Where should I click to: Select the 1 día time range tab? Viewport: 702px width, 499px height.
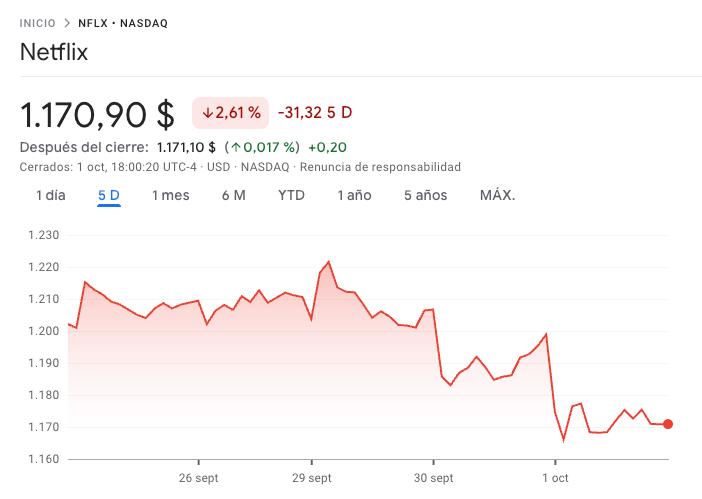point(50,195)
